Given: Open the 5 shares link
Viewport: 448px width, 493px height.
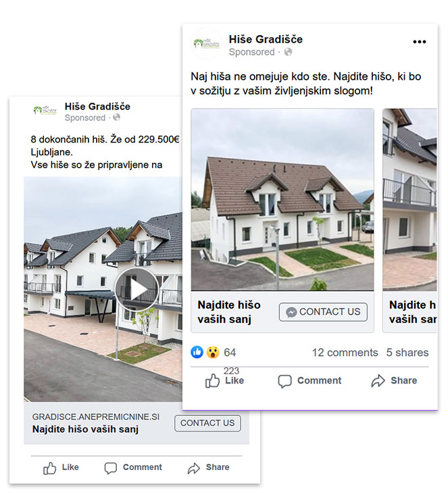Looking at the screenshot, I should [x=407, y=353].
